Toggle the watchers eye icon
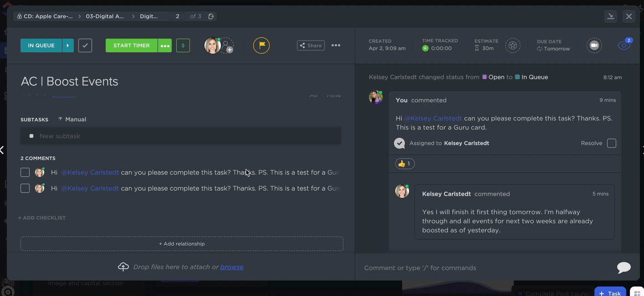Viewport: 644px width, 296px height. click(x=623, y=45)
